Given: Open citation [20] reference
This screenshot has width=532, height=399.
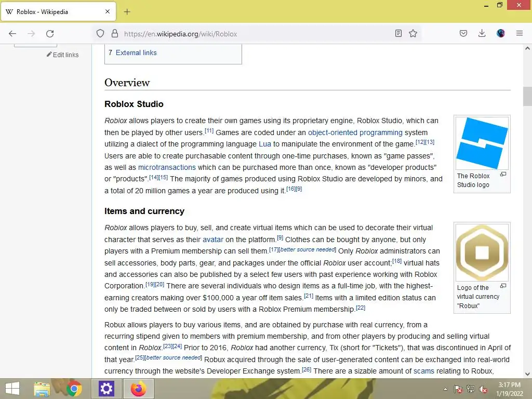Looking at the screenshot, I should pos(159,284).
